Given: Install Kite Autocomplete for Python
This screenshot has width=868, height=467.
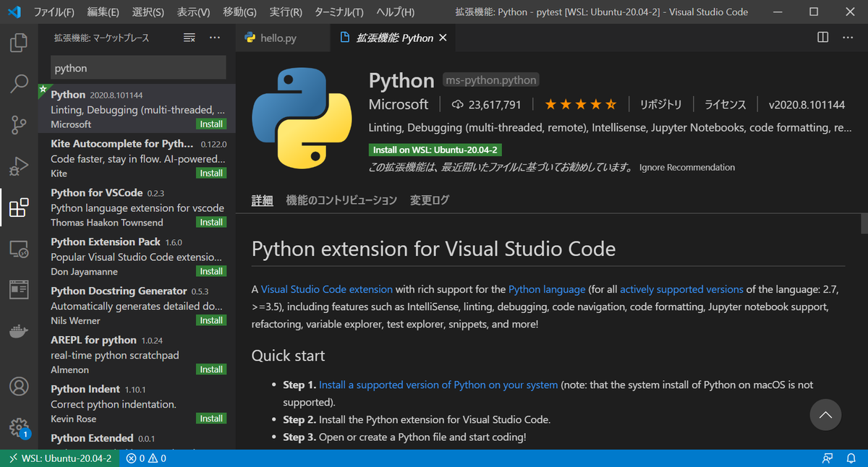Looking at the screenshot, I should [x=211, y=173].
